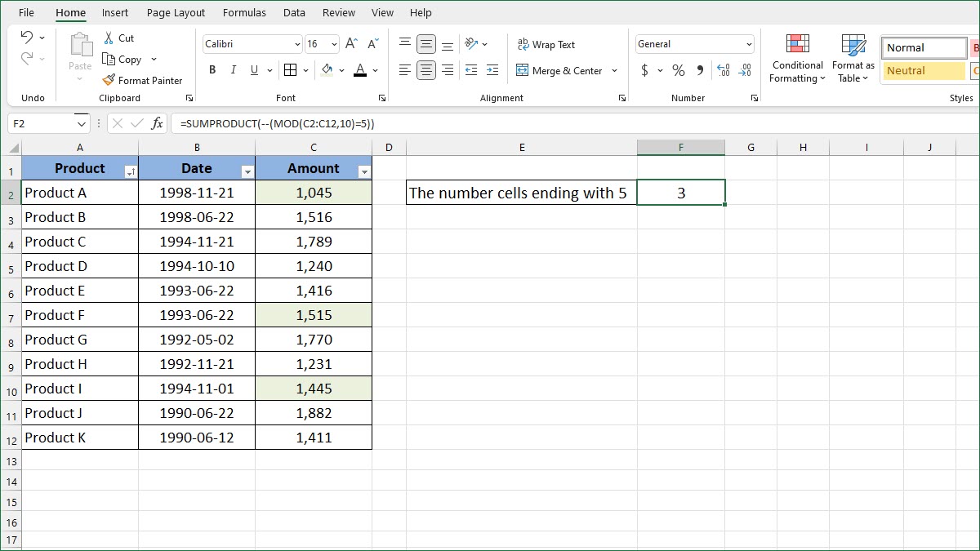Click the Percent Style icon
Image resolution: width=980 pixels, height=551 pixels.
(x=678, y=71)
